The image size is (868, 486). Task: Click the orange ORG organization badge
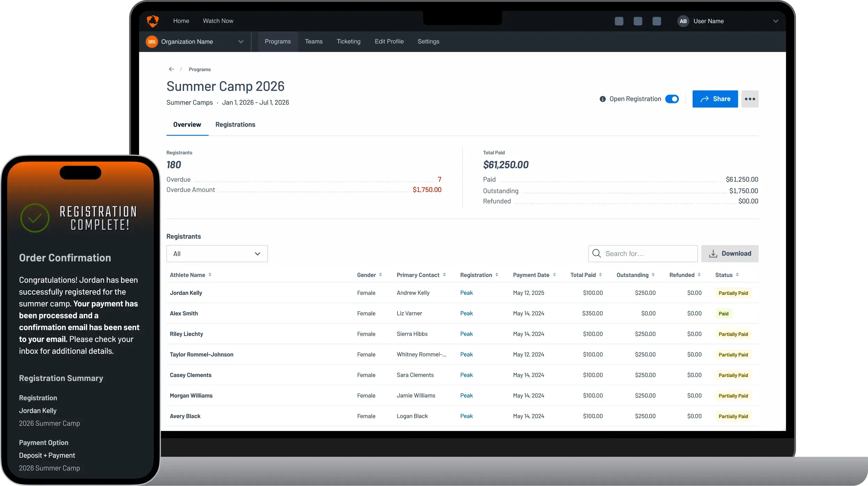152,42
